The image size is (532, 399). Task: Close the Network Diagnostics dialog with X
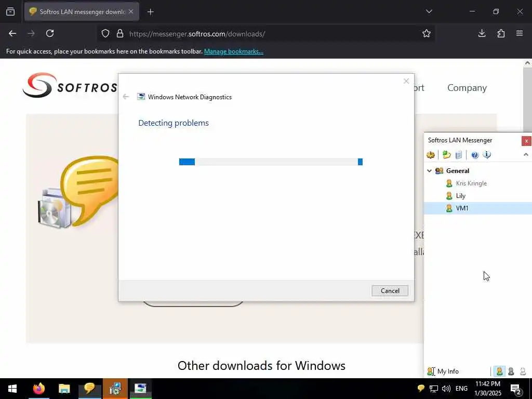406,81
